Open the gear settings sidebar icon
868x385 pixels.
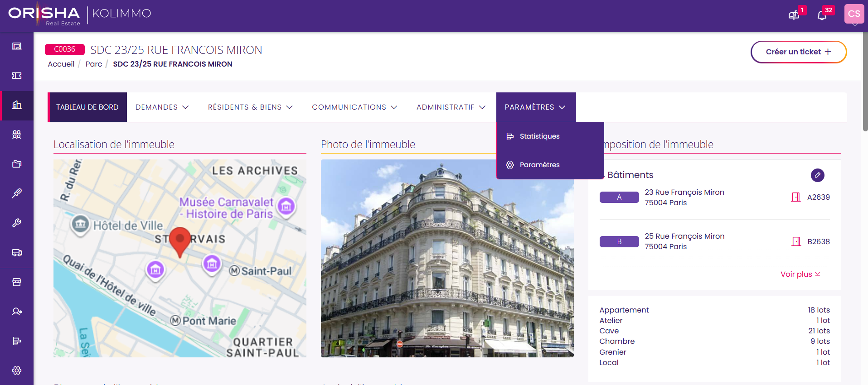(x=17, y=371)
